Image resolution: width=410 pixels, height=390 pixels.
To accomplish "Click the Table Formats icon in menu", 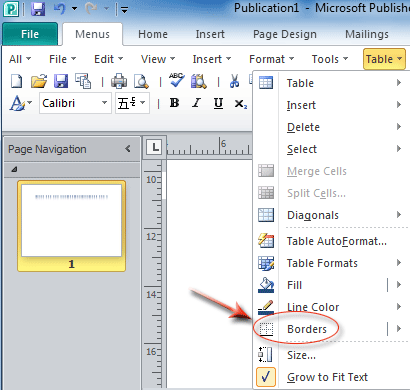I will [x=266, y=263].
